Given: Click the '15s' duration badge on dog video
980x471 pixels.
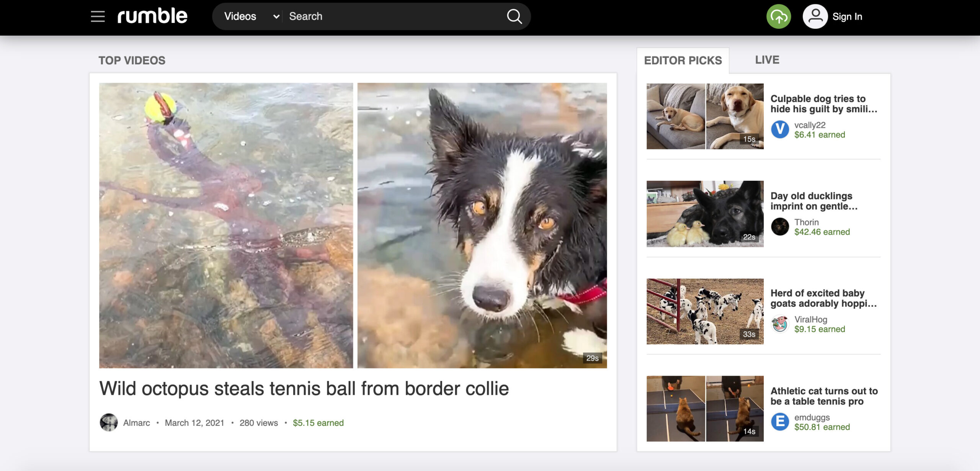Looking at the screenshot, I should (749, 139).
